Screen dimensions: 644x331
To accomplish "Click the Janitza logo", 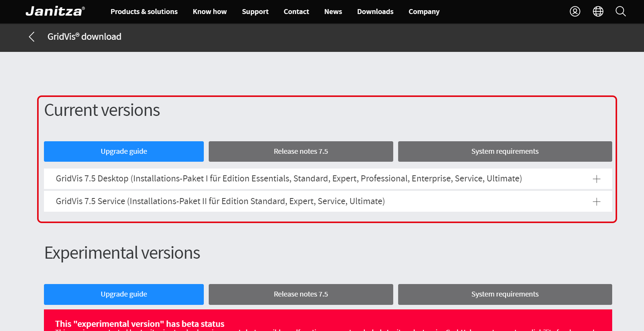I will [x=55, y=11].
